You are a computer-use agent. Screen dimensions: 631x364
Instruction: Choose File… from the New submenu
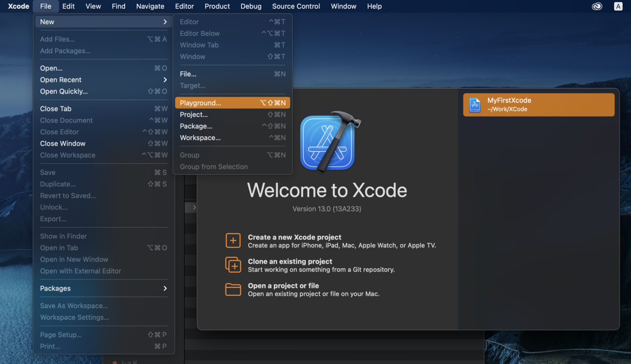232,74
